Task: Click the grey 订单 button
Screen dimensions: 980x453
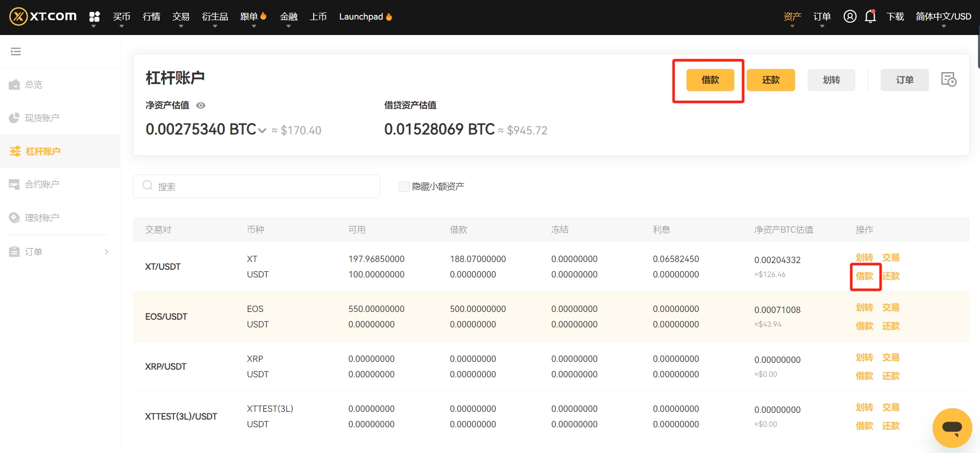Action: [904, 80]
